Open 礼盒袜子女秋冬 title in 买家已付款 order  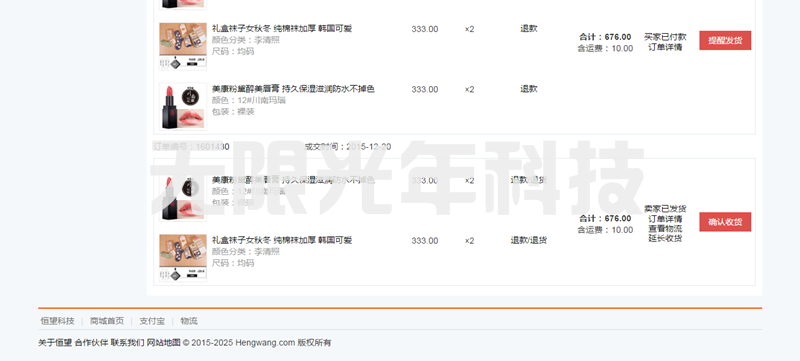pos(282,29)
